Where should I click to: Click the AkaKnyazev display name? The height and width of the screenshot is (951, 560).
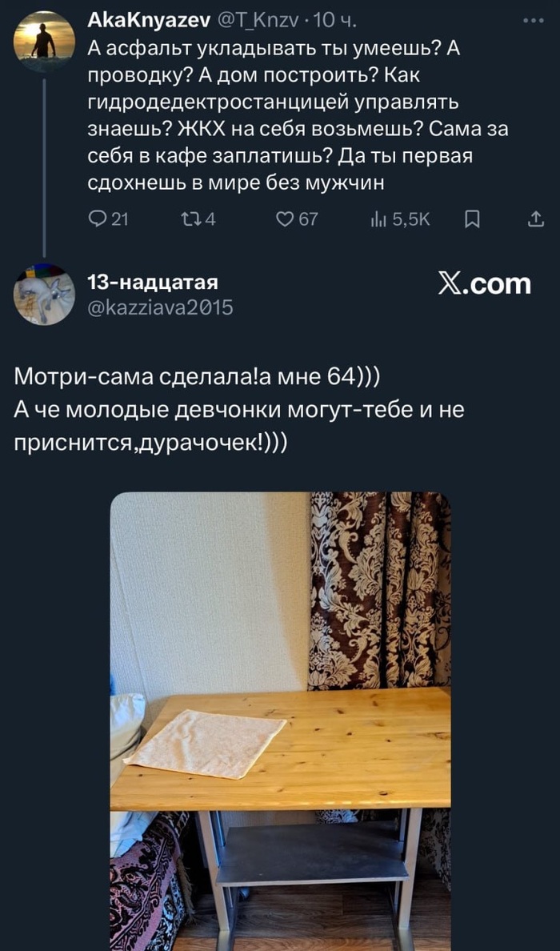tap(149, 22)
